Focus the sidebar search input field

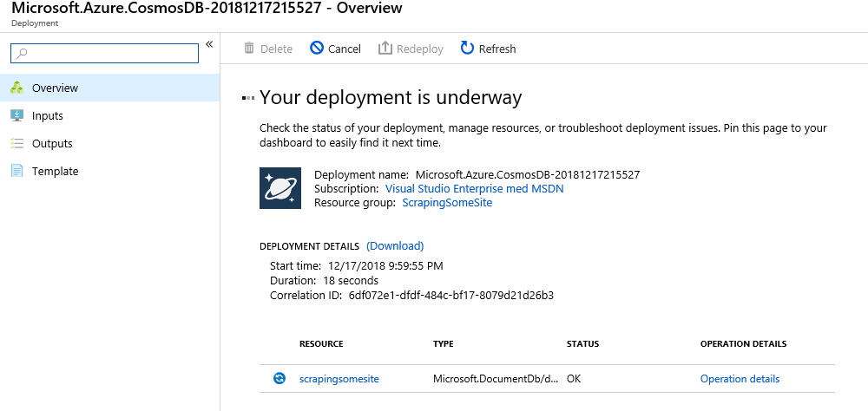(105, 53)
